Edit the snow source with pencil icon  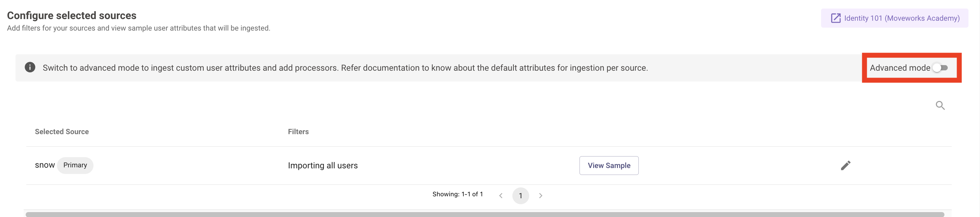845,165
